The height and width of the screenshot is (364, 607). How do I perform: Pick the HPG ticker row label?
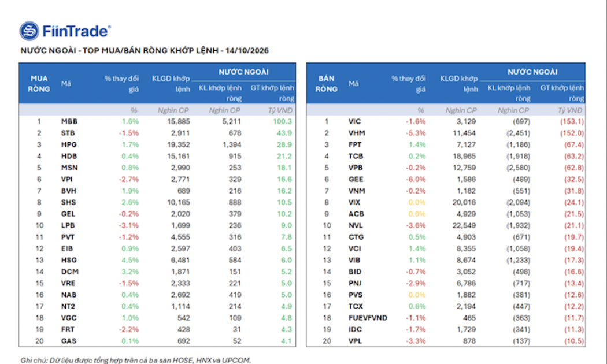pyautogui.click(x=69, y=144)
